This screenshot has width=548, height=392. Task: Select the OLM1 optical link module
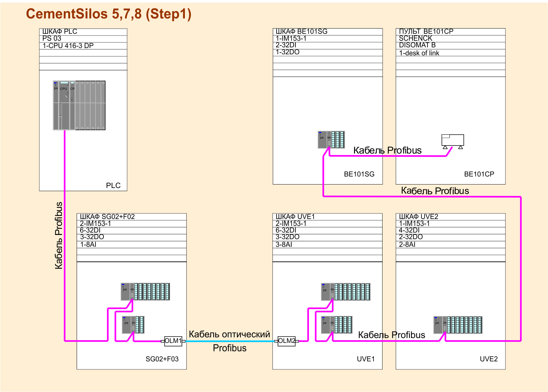(x=173, y=341)
